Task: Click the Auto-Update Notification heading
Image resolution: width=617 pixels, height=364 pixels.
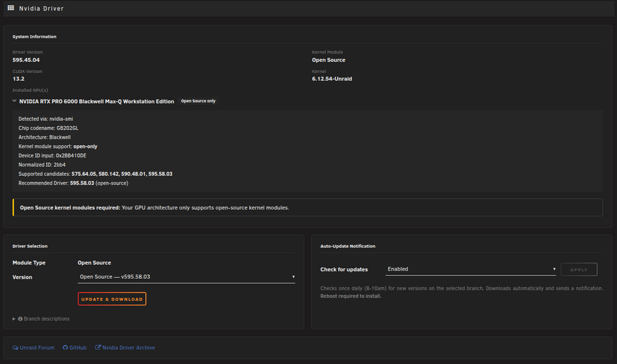Action: coord(348,246)
